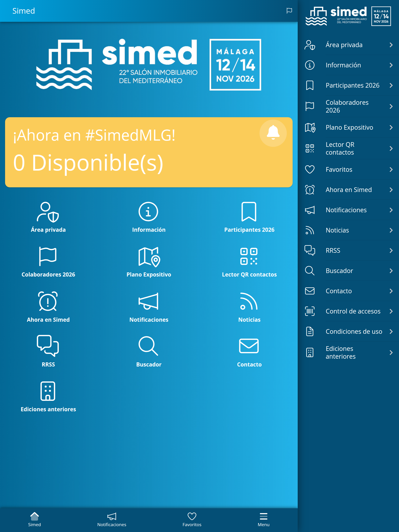The image size is (399, 532).
Task: Click 'Área privada' label in main grid
Action: 48,230
